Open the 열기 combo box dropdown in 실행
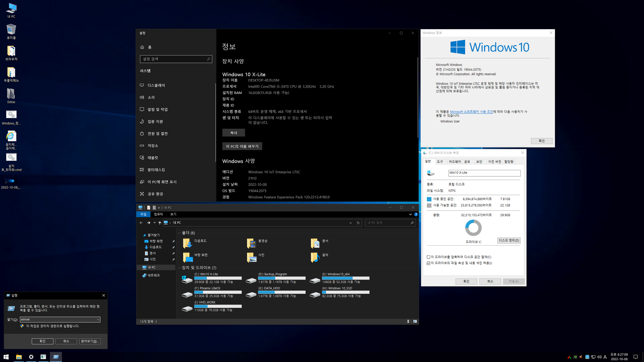Screen dimensions: 644x362 (98, 319)
